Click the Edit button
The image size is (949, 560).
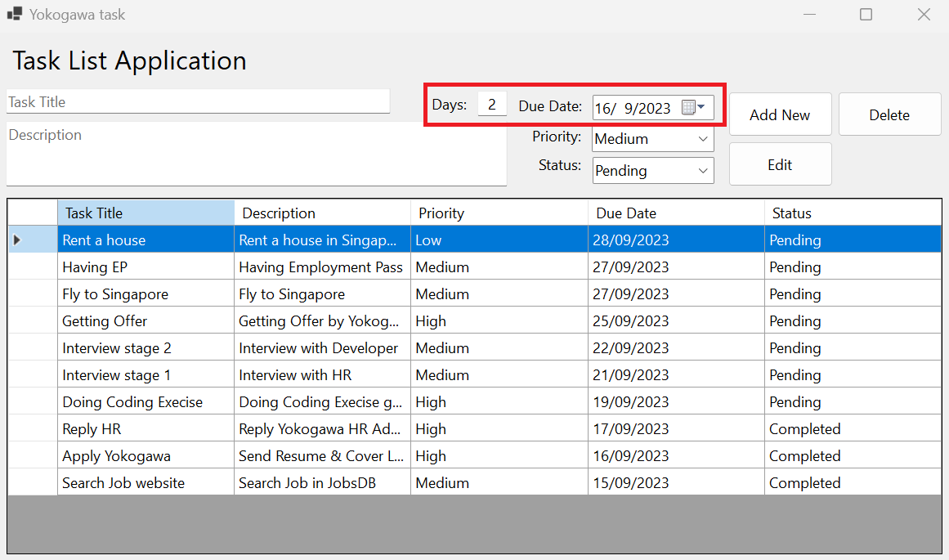[780, 164]
